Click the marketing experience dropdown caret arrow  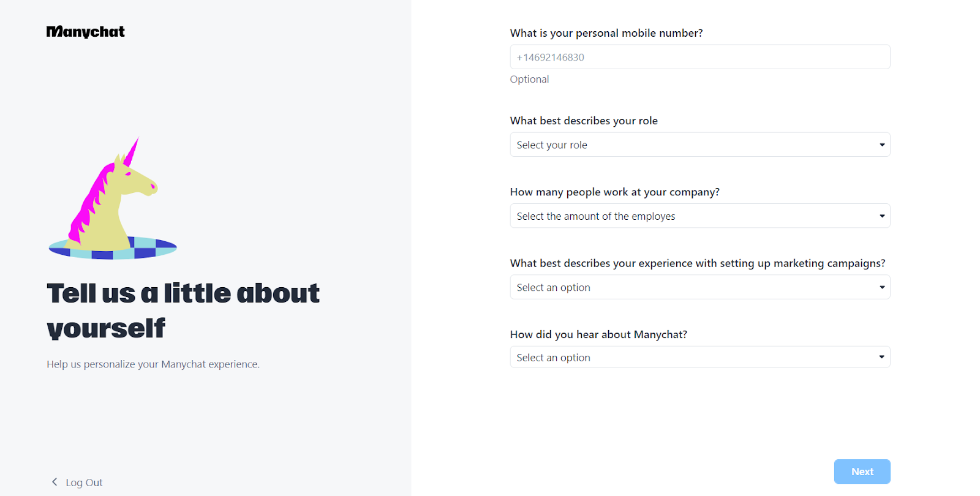click(882, 287)
